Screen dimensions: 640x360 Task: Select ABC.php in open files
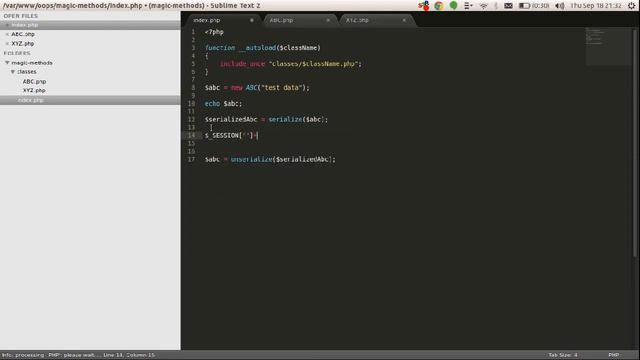23,34
